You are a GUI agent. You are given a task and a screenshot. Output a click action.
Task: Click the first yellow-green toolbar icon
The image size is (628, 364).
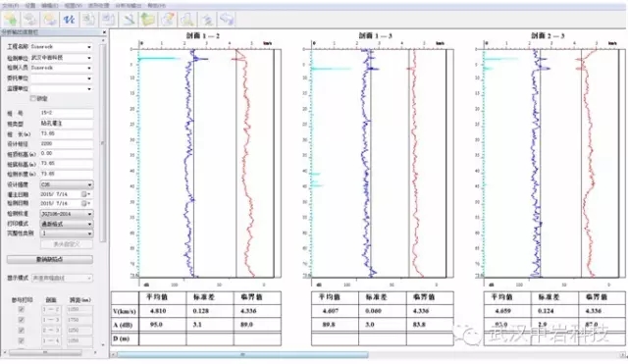(11, 20)
